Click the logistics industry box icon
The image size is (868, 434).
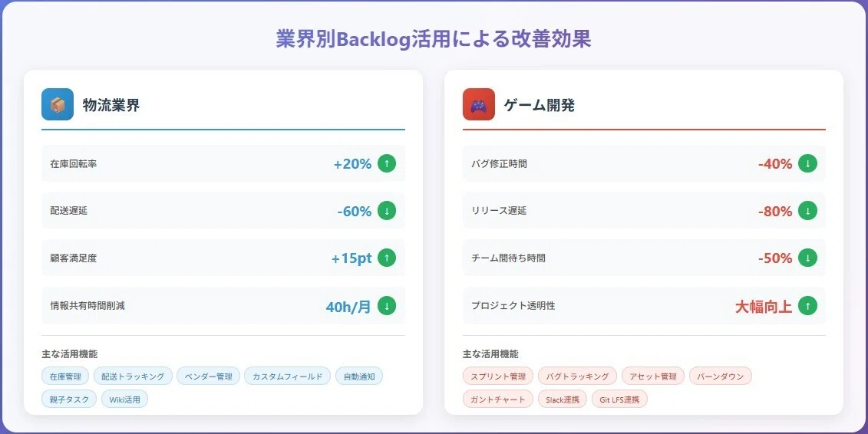click(58, 104)
